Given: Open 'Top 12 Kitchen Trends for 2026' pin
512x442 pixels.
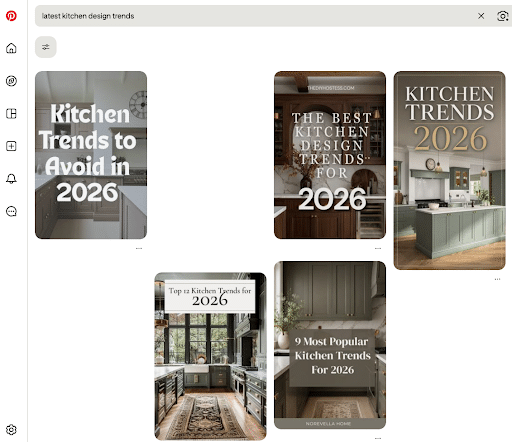Looking at the screenshot, I should [210, 356].
